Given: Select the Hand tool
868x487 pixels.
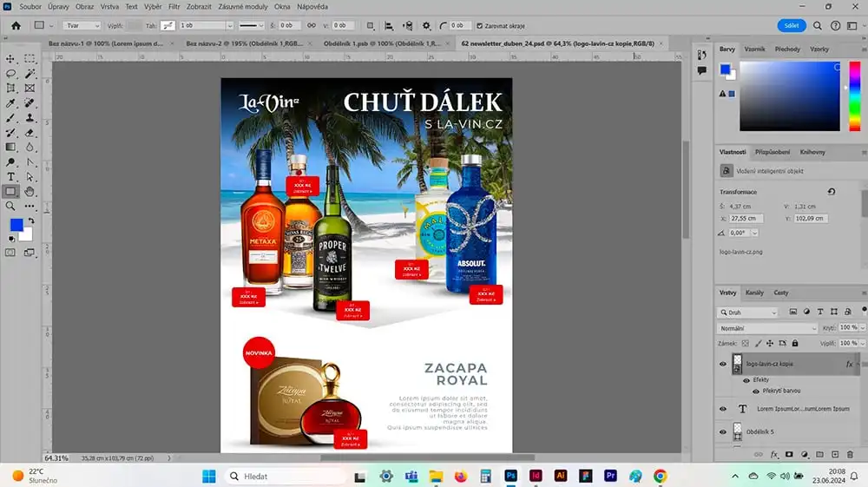Looking at the screenshot, I should pyautogui.click(x=30, y=192).
